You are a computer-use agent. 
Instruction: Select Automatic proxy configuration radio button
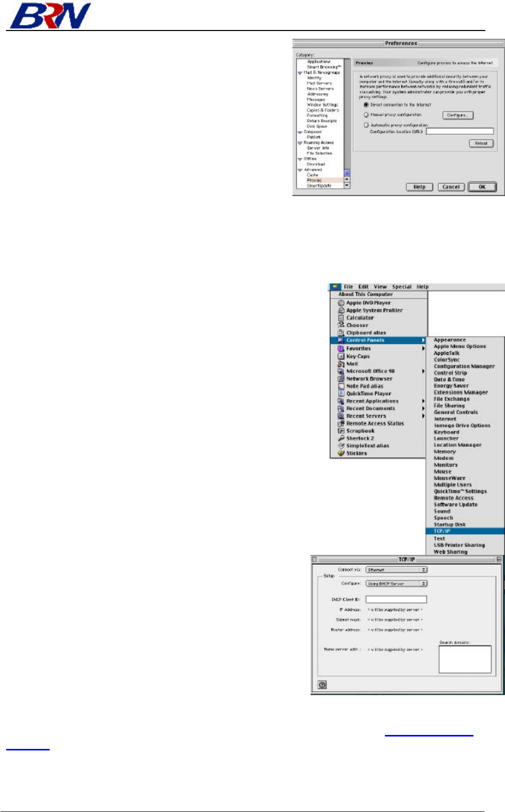[x=366, y=125]
